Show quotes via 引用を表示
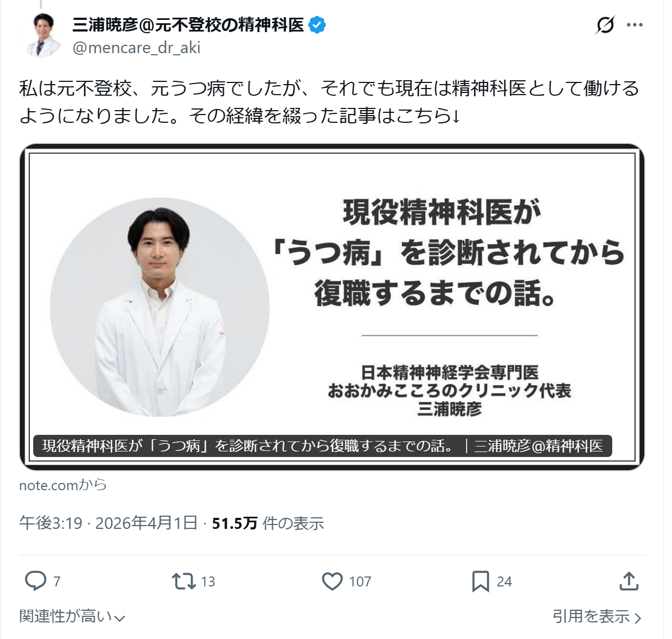672x639 pixels. tap(597, 616)
